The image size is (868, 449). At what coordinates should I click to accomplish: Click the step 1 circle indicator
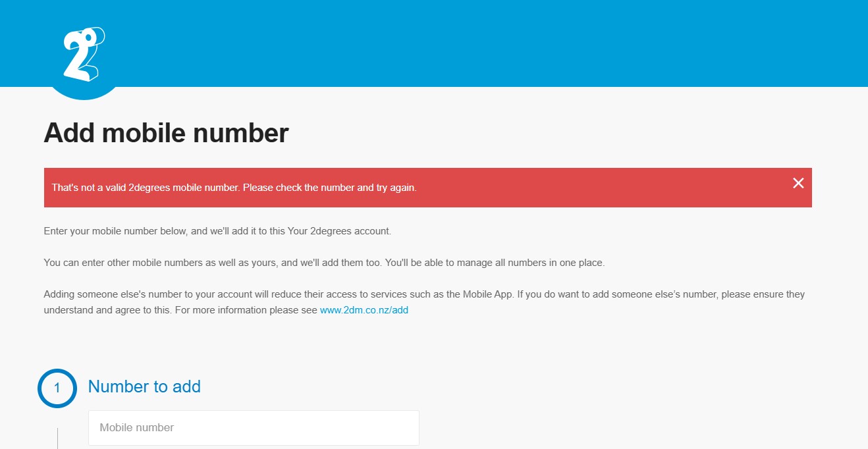click(x=57, y=388)
